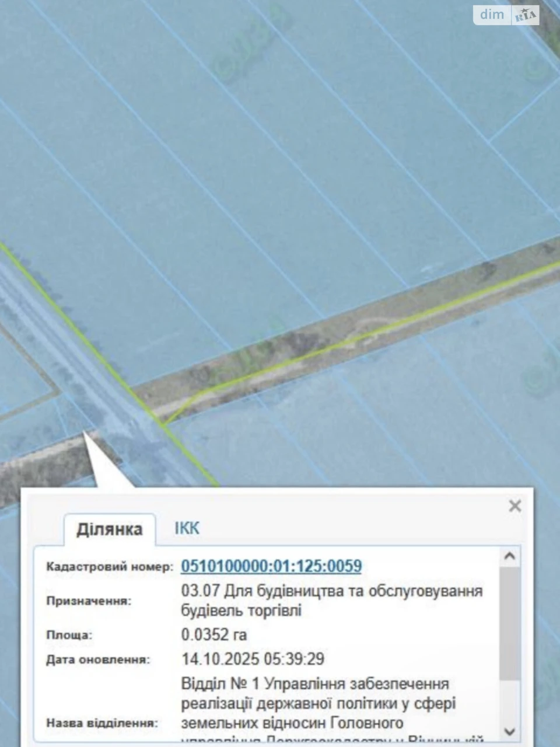Screen dimensions: 560x747
Task: Open cadastral number 0510100000:01:125:0059 link
Action: click(271, 566)
